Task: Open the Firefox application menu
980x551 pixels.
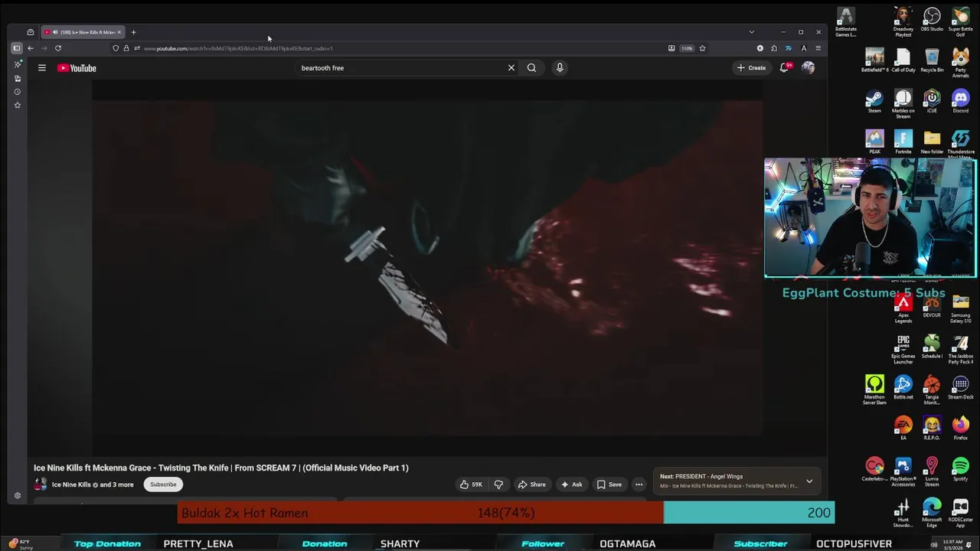Action: coord(818,48)
